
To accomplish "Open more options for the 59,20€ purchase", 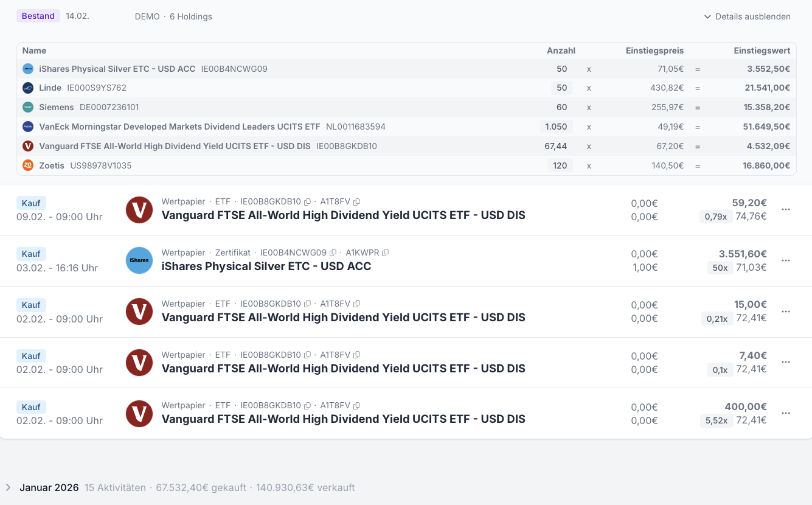I will coord(786,209).
